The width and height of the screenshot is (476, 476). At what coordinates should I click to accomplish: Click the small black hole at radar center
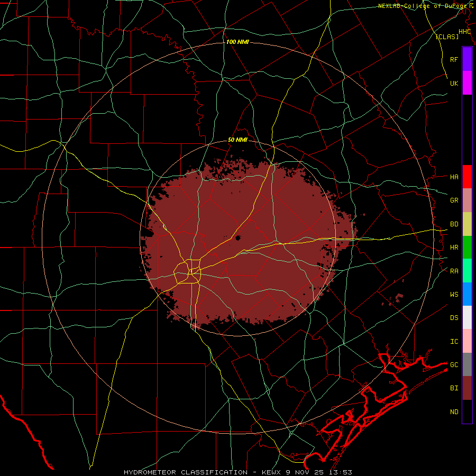(x=237, y=237)
